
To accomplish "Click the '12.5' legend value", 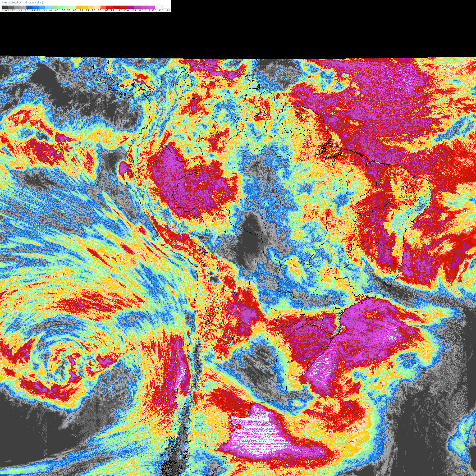I will tap(161, 10).
